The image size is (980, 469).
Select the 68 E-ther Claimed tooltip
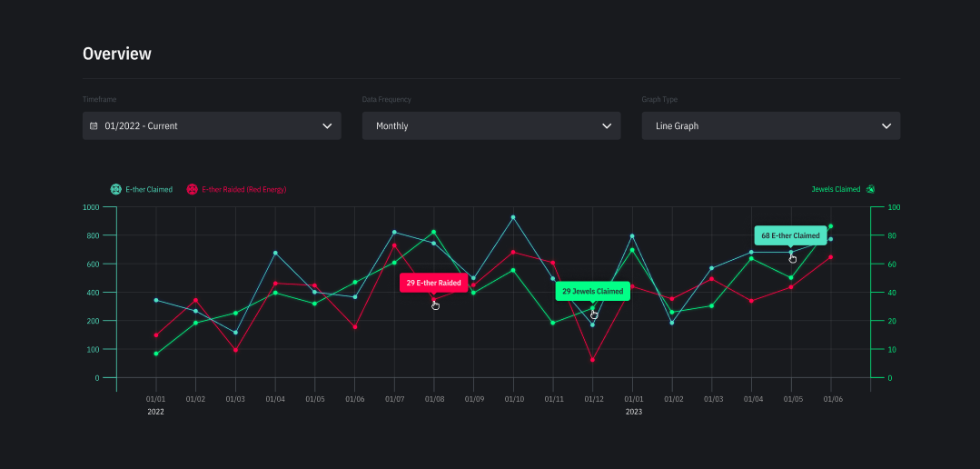coord(790,235)
